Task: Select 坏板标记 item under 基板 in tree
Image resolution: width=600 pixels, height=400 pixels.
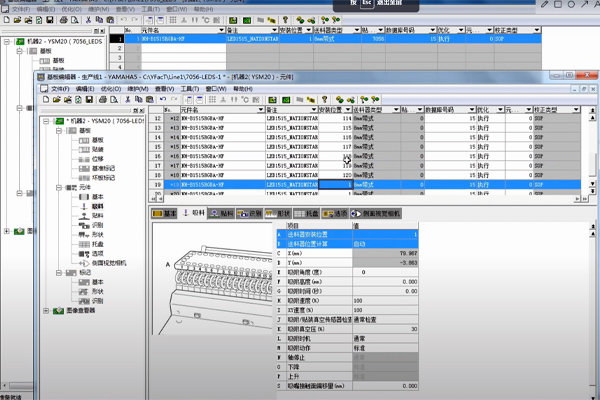Action: (103, 178)
